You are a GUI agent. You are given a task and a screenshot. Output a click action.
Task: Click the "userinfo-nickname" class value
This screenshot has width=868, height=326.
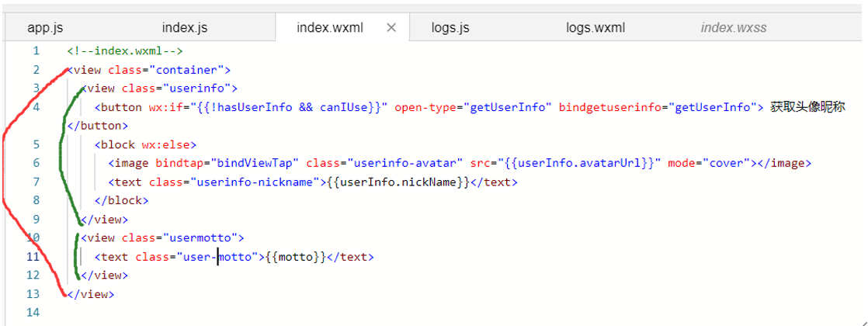pos(255,182)
